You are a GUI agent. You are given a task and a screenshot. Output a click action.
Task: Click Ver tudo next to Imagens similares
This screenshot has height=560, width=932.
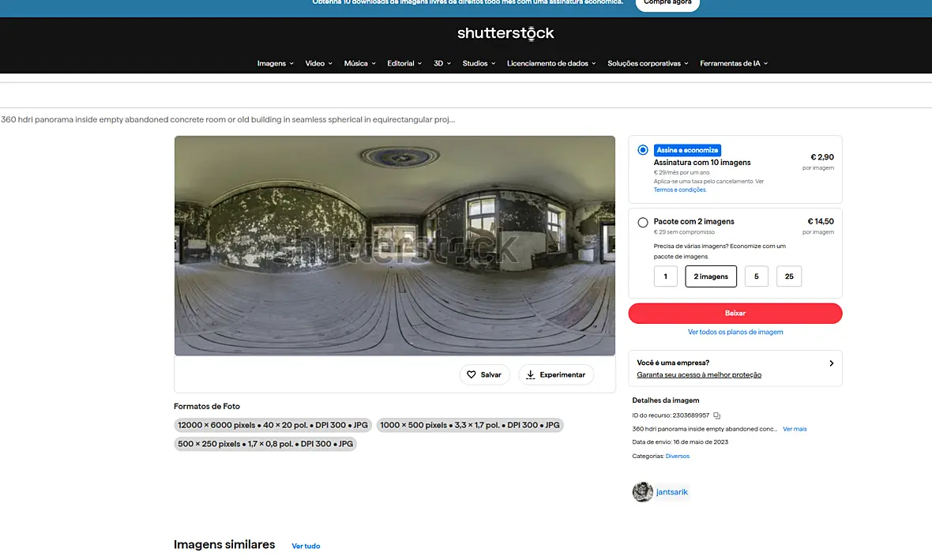[x=306, y=546]
